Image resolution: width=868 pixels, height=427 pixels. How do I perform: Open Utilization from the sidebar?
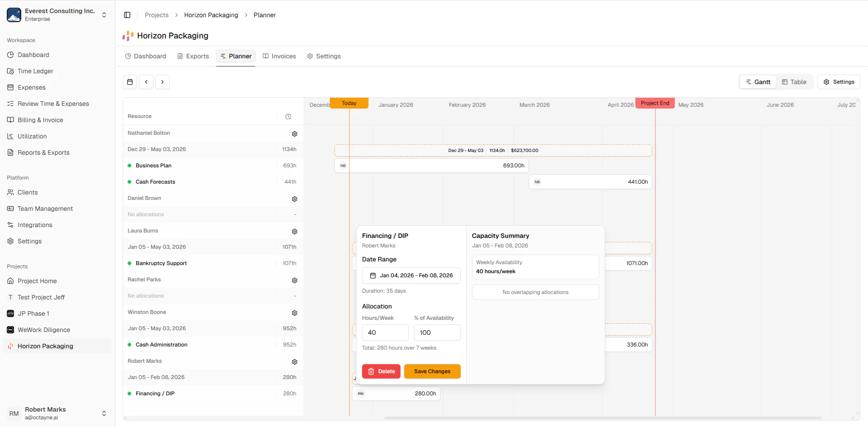coord(32,136)
